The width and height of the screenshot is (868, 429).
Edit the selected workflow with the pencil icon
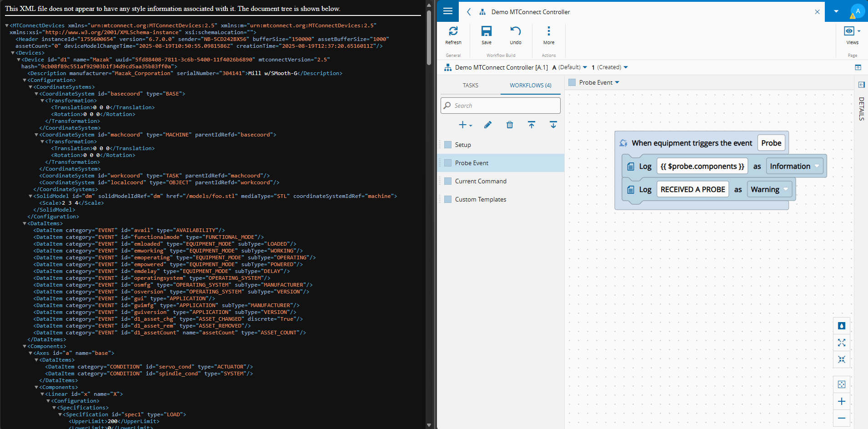coord(487,125)
